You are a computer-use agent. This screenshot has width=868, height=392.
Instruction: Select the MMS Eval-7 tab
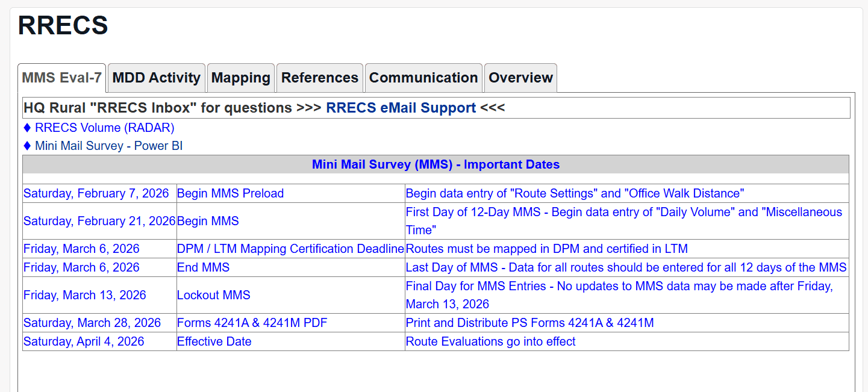61,78
